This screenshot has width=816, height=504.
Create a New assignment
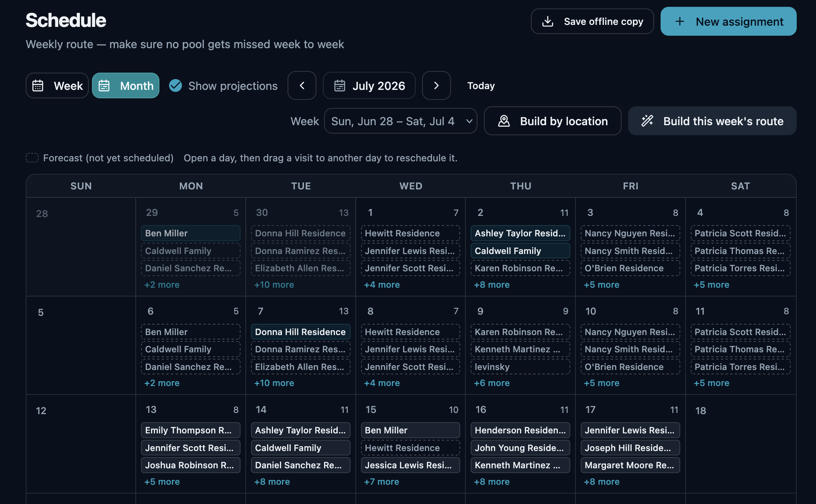pos(728,21)
